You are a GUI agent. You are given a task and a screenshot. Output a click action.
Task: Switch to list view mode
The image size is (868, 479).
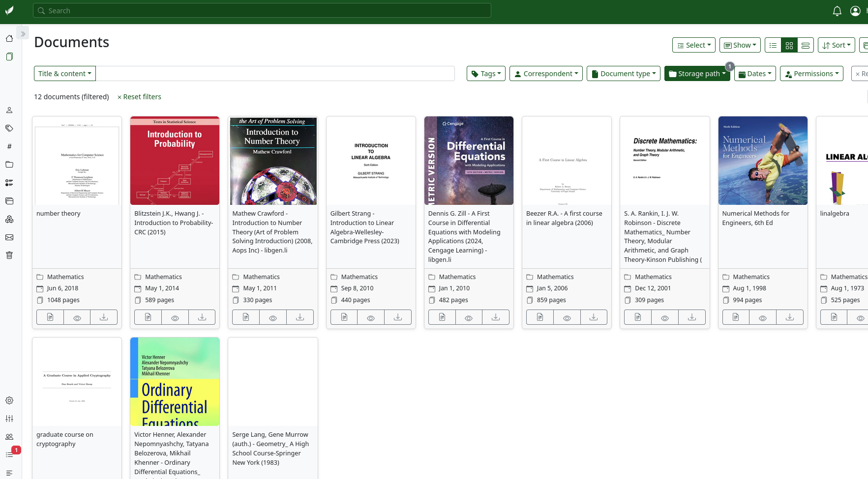(773, 45)
